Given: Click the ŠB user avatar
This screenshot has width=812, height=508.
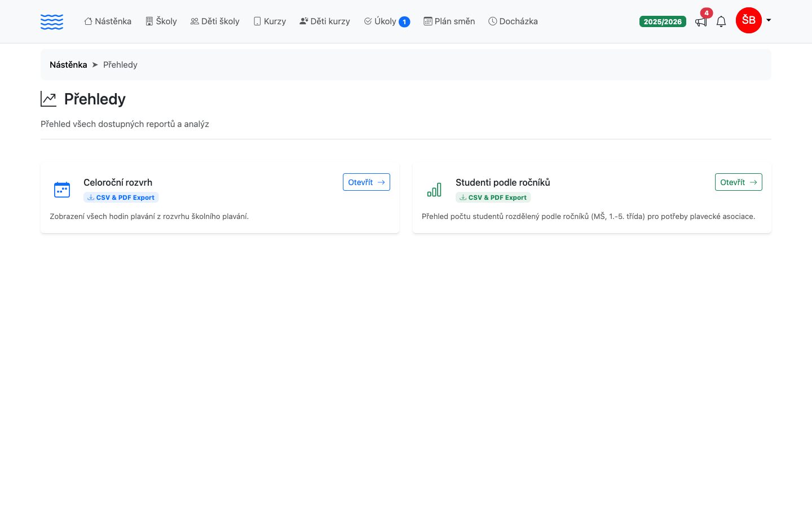Looking at the screenshot, I should (x=749, y=20).
